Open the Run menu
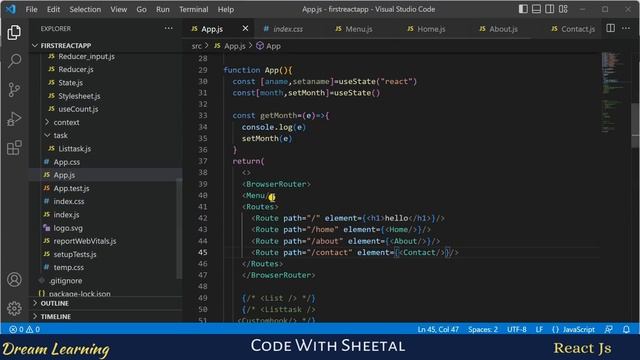Viewport: 640px width, 360px height. point(162,9)
